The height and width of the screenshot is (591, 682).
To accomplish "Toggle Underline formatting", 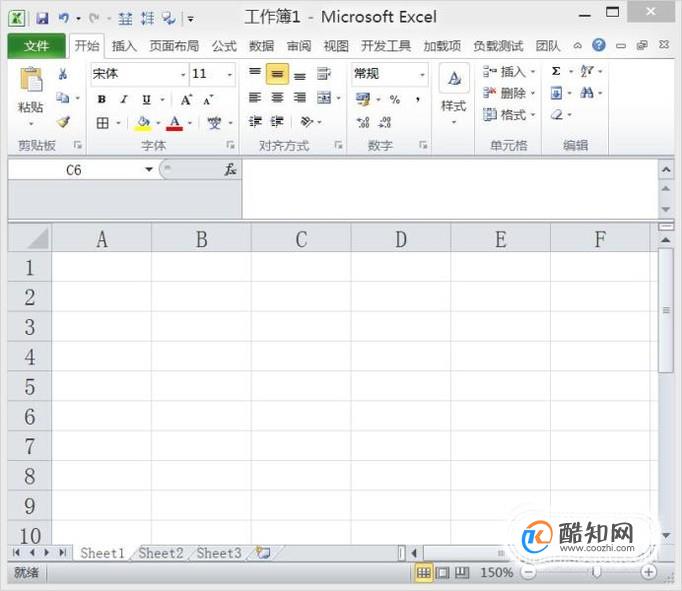I will [147, 100].
